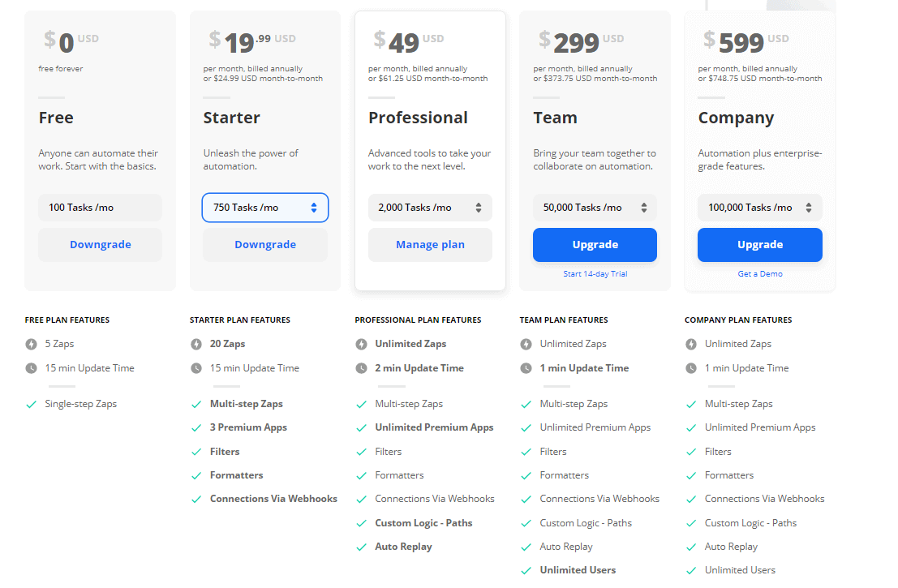Click checkmark icon beside Custom Logic - Paths in Professional

coord(361,523)
